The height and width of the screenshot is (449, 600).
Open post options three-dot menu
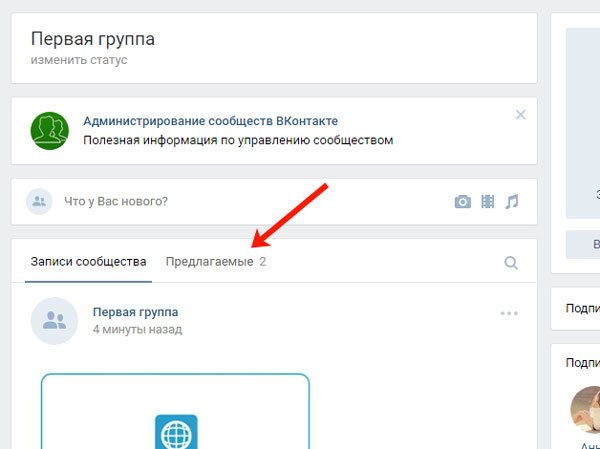509,313
